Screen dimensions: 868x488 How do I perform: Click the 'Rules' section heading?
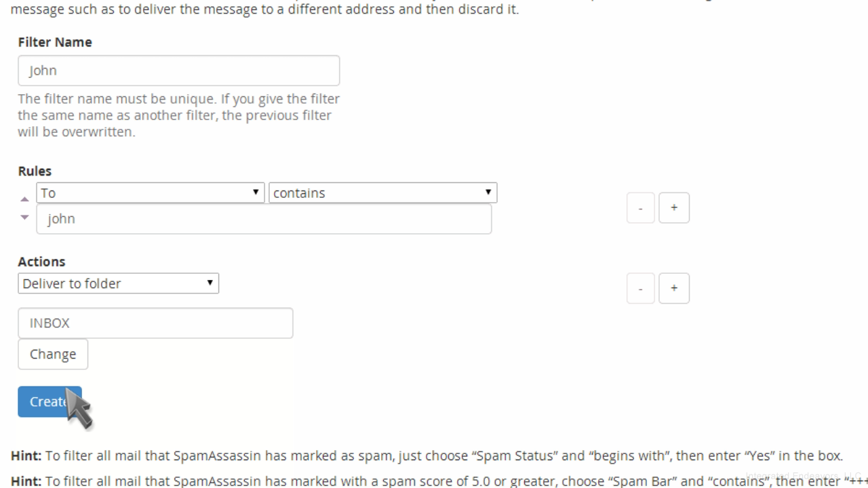point(35,171)
